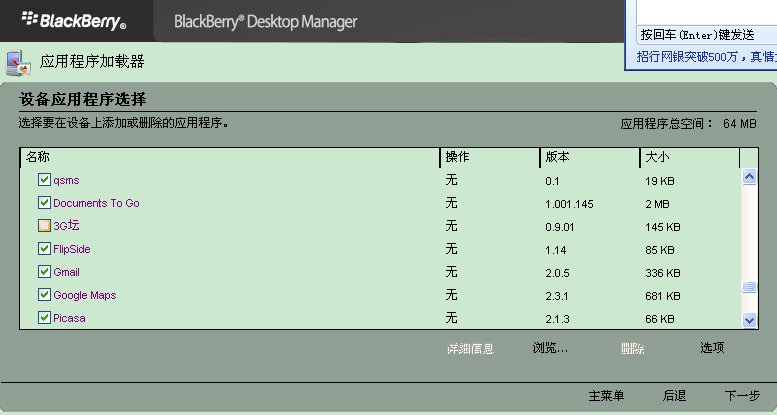The height and width of the screenshot is (415, 777).
Task: Uncheck the qsms application checkbox
Action: coord(44,179)
